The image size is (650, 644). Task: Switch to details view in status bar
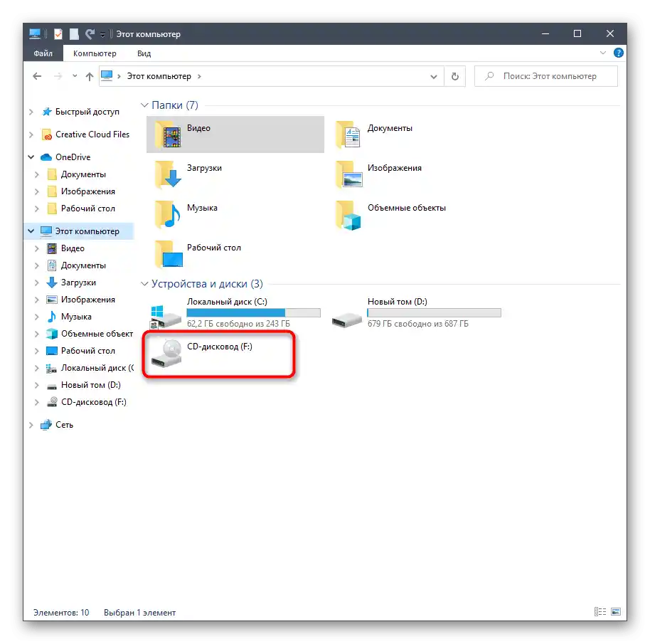pos(600,612)
